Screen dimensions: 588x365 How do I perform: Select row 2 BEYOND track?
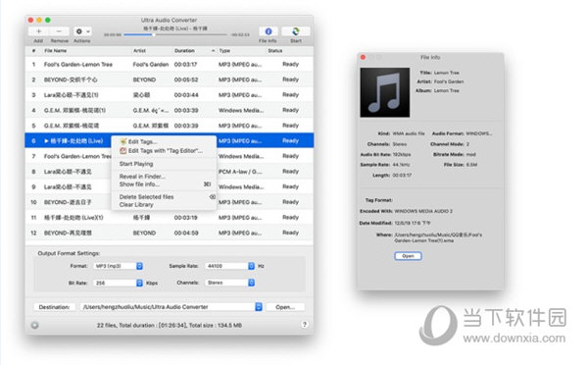[170, 80]
